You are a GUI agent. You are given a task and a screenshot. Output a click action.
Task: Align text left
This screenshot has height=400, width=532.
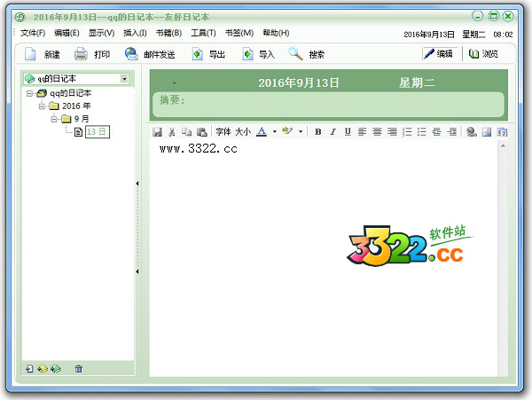click(x=362, y=131)
